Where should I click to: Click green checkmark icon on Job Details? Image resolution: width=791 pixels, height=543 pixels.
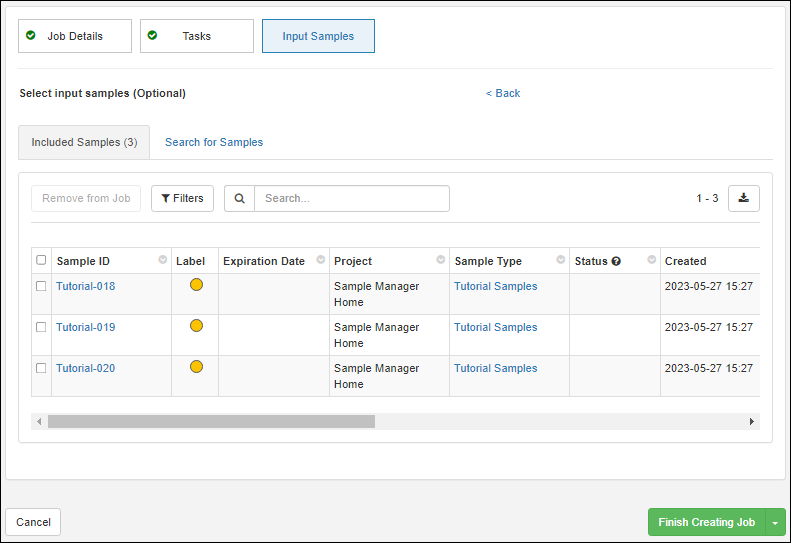[x=31, y=35]
